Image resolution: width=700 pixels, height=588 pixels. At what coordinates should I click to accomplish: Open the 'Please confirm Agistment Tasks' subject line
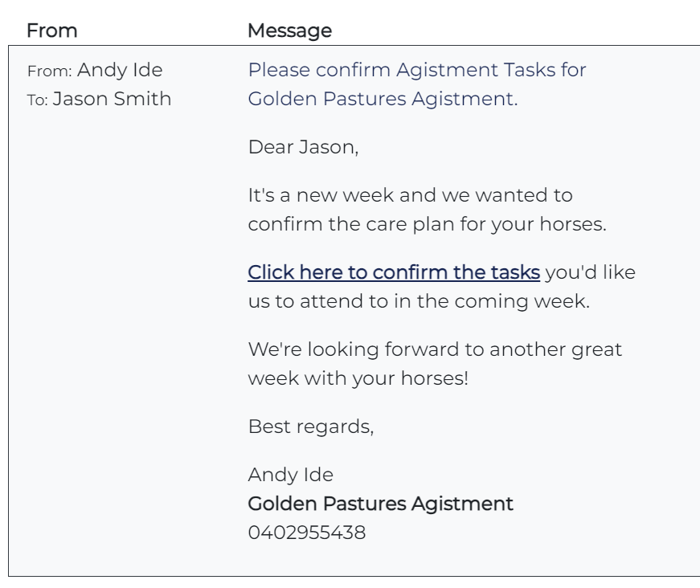(417, 84)
